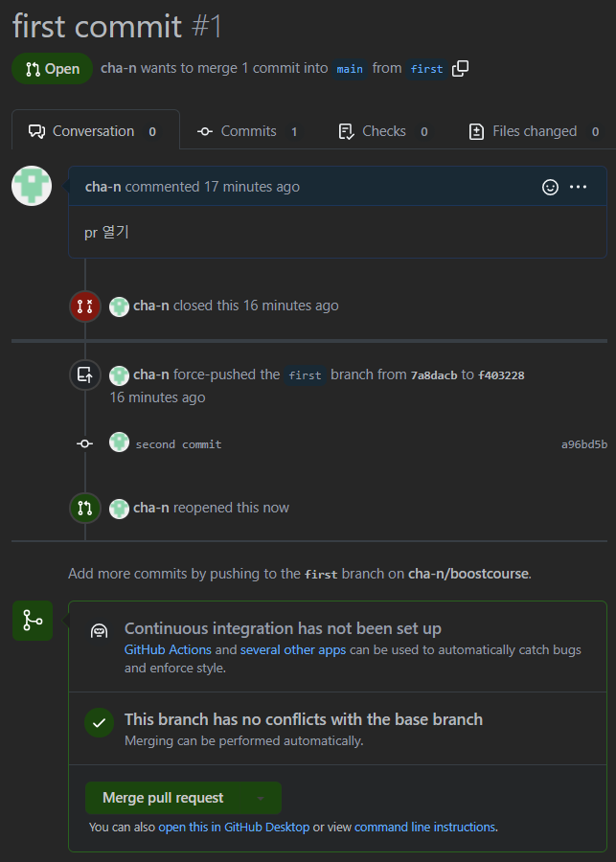This screenshot has width=616, height=862.
Task: Open the first head branch link in header
Action: (427, 69)
